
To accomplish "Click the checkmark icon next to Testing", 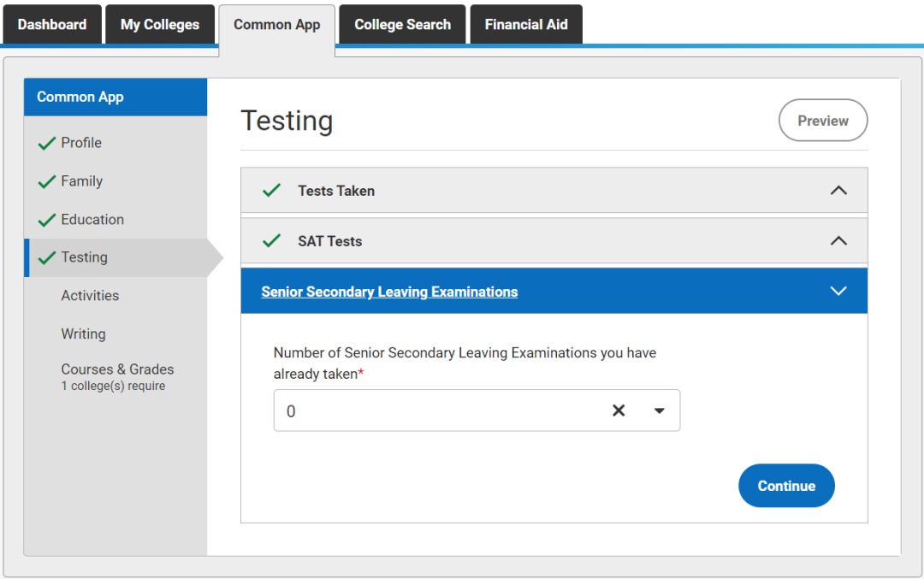I will (x=47, y=258).
